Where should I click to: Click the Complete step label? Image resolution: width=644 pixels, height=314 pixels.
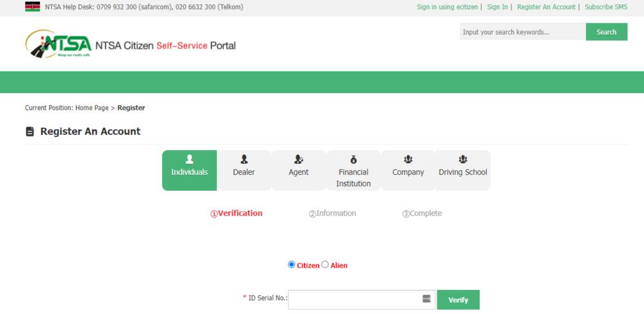[422, 213]
